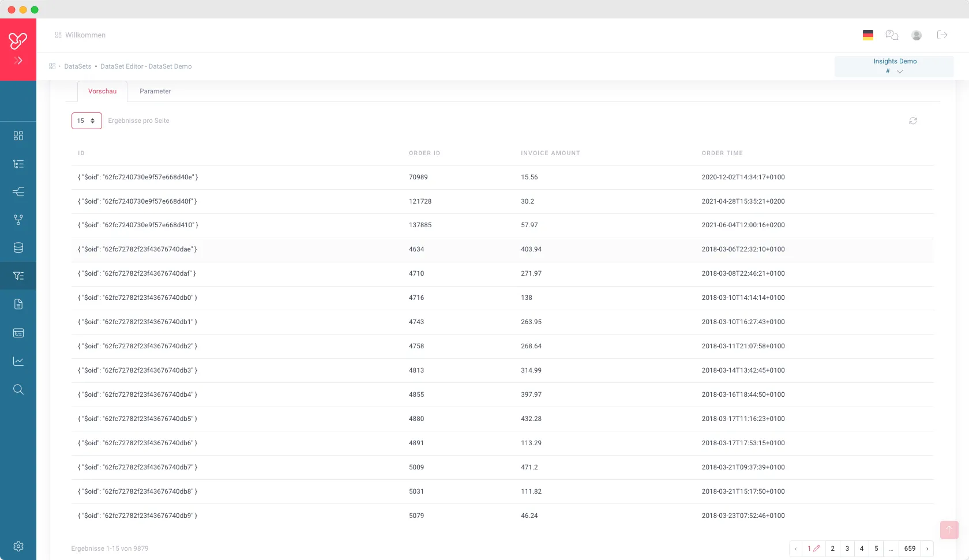This screenshot has height=560, width=969.
Task: Select order ID 4743 cell
Action: (x=416, y=322)
